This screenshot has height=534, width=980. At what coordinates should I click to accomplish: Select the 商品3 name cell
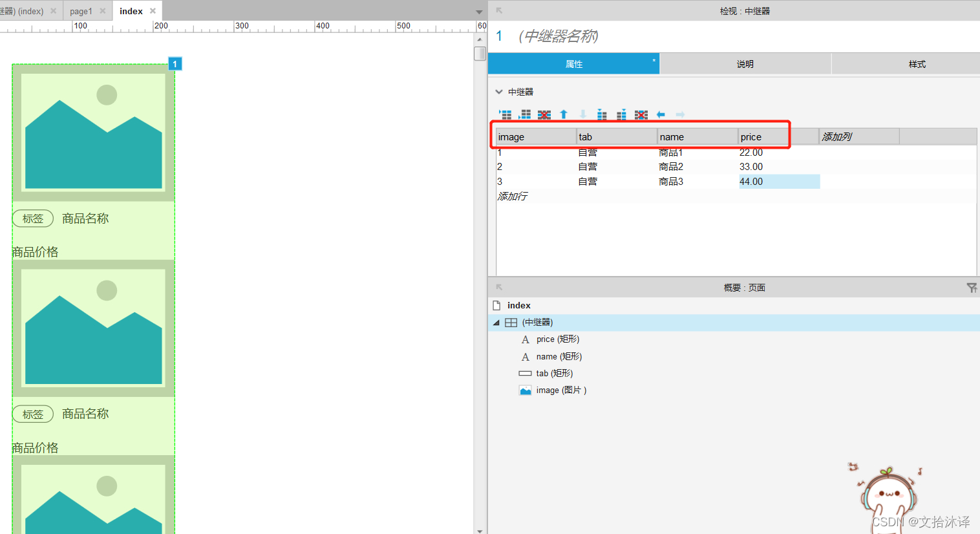pyautogui.click(x=698, y=182)
